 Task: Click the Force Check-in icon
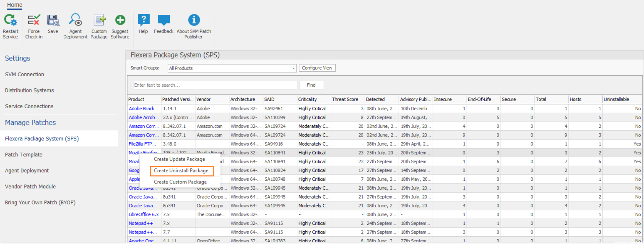34,21
